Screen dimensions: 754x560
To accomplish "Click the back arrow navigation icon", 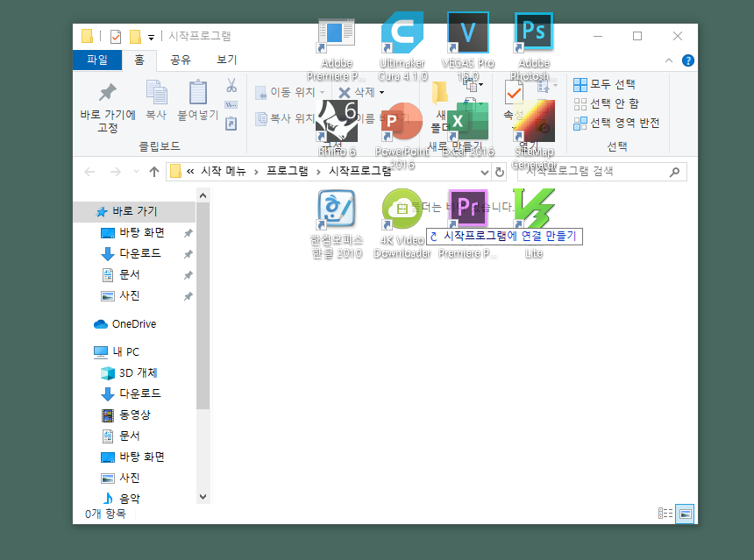I will (x=89, y=172).
